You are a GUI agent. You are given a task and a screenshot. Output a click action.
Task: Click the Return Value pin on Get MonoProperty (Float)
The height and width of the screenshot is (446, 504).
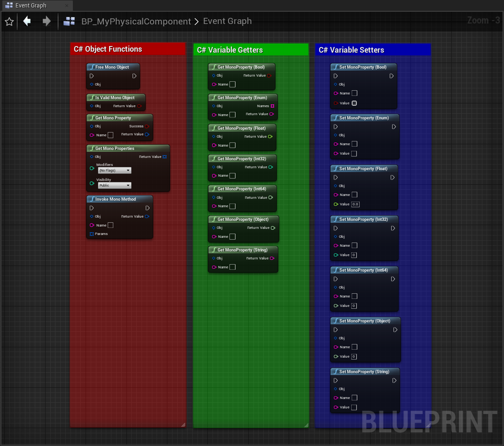pyautogui.click(x=270, y=137)
